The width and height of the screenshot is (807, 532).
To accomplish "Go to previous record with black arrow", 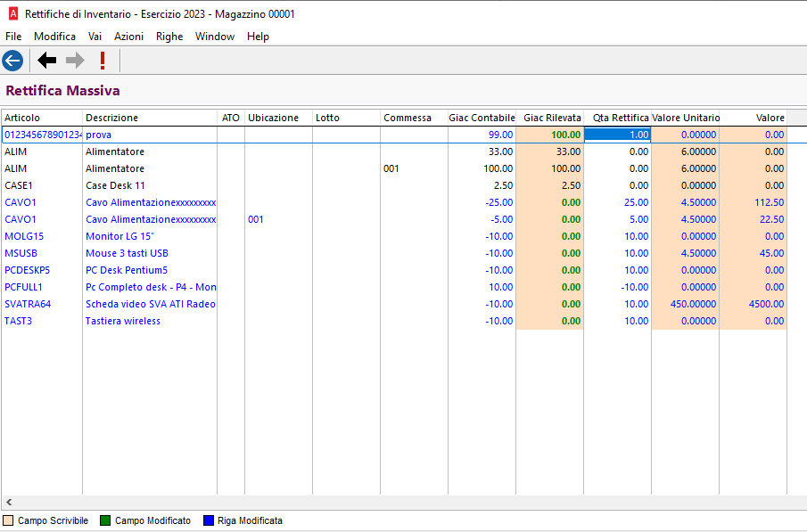I will [47, 61].
